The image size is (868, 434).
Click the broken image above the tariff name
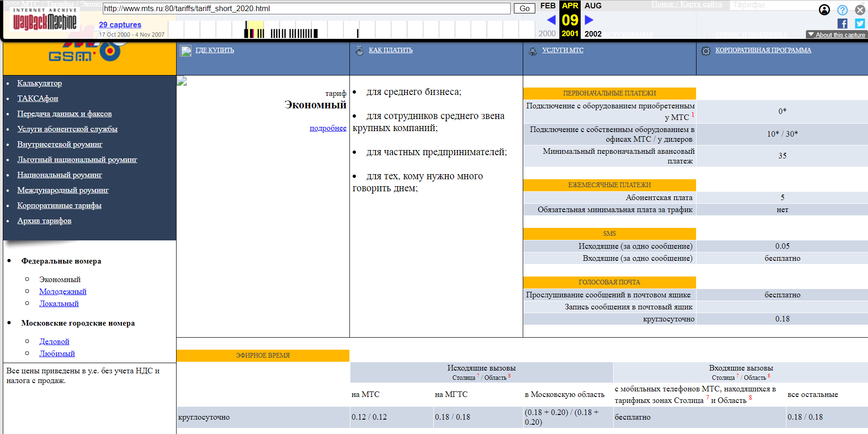(x=182, y=81)
